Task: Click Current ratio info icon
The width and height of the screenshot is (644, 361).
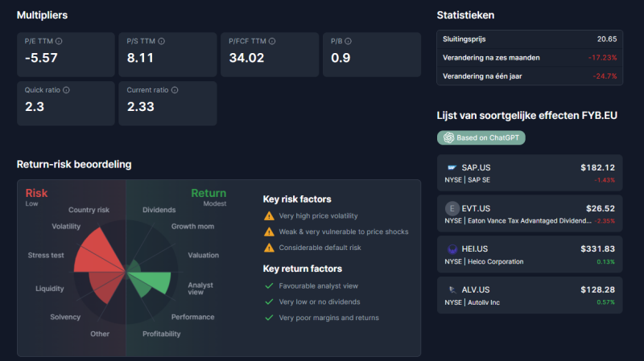Action: pyautogui.click(x=175, y=90)
